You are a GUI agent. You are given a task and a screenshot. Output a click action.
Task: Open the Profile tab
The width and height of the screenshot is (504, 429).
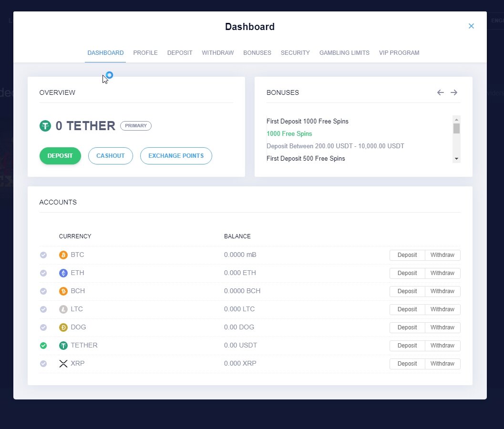pyautogui.click(x=145, y=53)
